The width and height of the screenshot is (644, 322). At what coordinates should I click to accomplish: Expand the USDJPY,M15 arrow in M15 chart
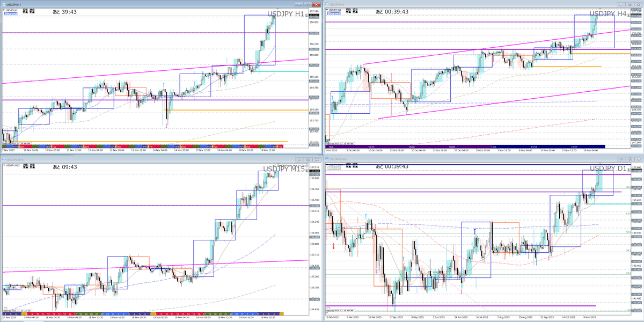coord(4,166)
